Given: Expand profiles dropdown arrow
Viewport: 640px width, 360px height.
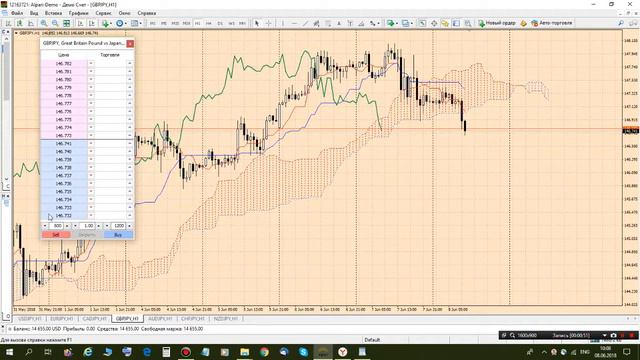Looking at the screenshot, I should tap(412, 23).
